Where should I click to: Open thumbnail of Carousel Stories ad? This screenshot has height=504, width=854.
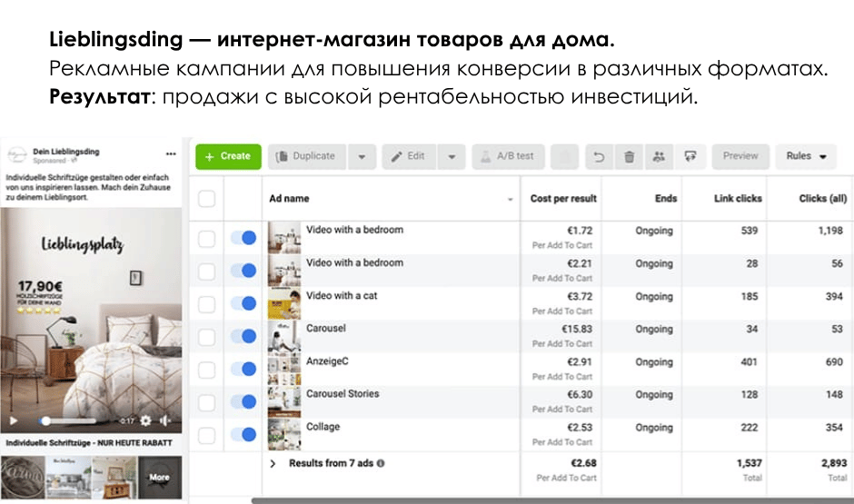click(x=283, y=401)
